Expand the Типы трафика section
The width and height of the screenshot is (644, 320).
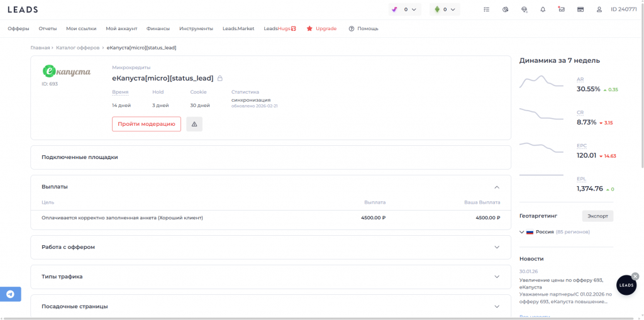tap(497, 277)
